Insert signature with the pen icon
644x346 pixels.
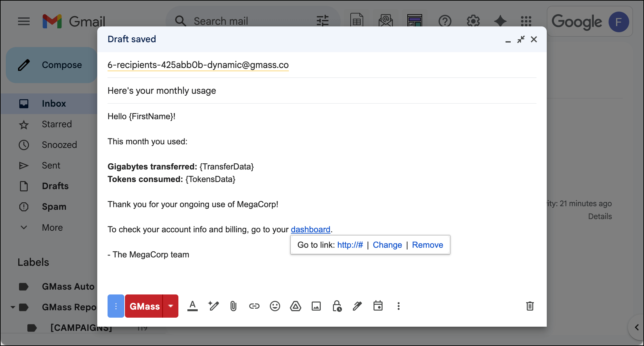(x=357, y=306)
